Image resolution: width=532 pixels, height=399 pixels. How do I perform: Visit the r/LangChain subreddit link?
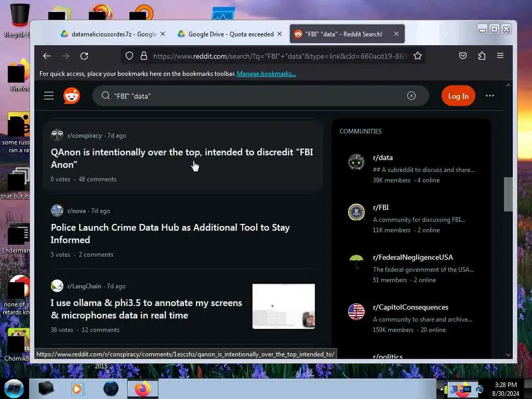click(x=84, y=286)
